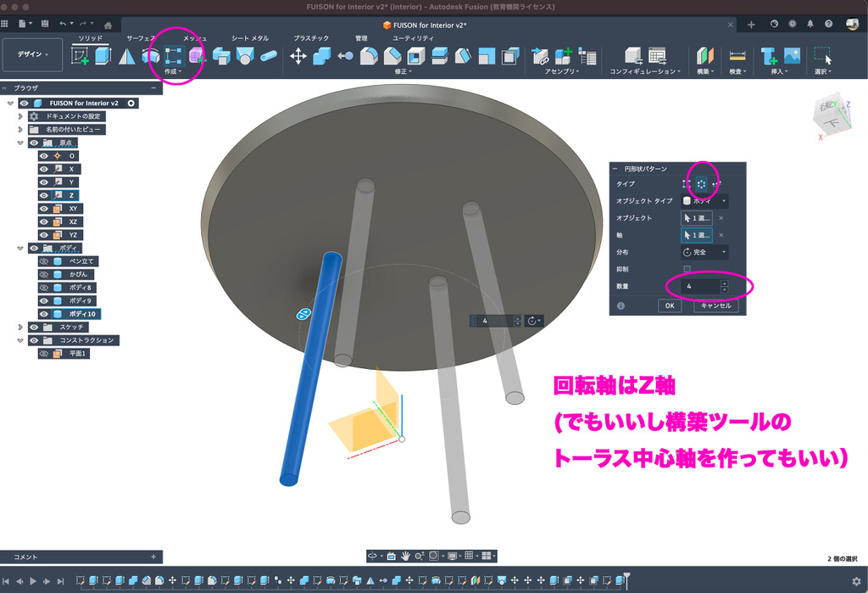Screen dimensions: 868x593
Task: Toggle the 抑制 checkbox
Action: [x=687, y=269]
